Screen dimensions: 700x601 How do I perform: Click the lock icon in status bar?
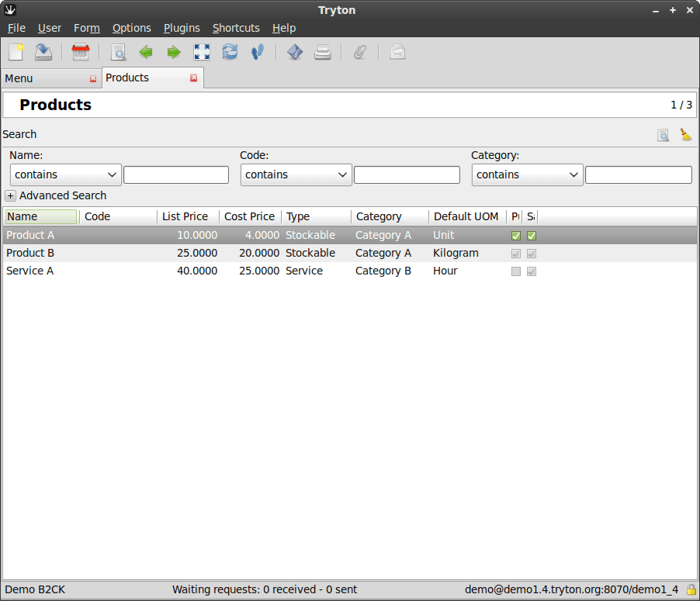[691, 589]
